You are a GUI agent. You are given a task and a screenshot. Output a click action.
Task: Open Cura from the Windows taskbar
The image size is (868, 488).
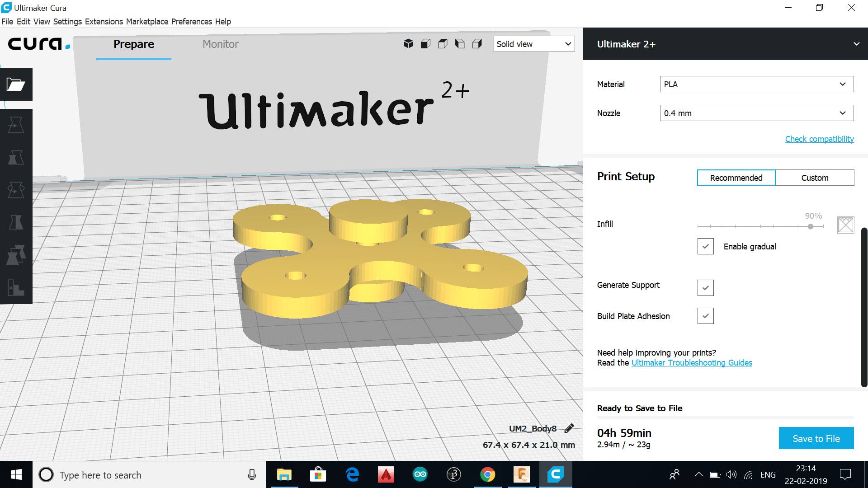tap(556, 474)
